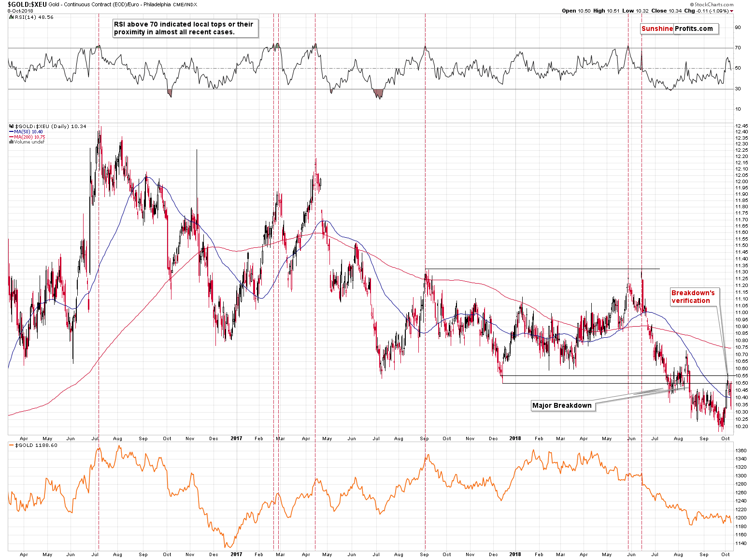Viewport: 756px width, 559px height.
Task: Click the volume bars icon beside Volume undef
Action: [11, 142]
